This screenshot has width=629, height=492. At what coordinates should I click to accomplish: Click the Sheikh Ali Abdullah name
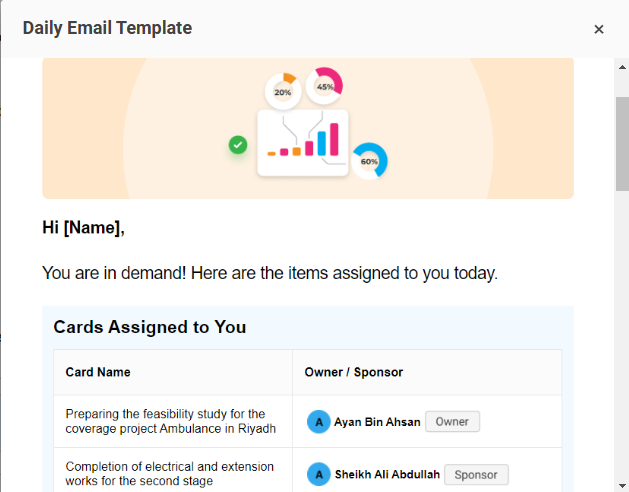pos(387,475)
